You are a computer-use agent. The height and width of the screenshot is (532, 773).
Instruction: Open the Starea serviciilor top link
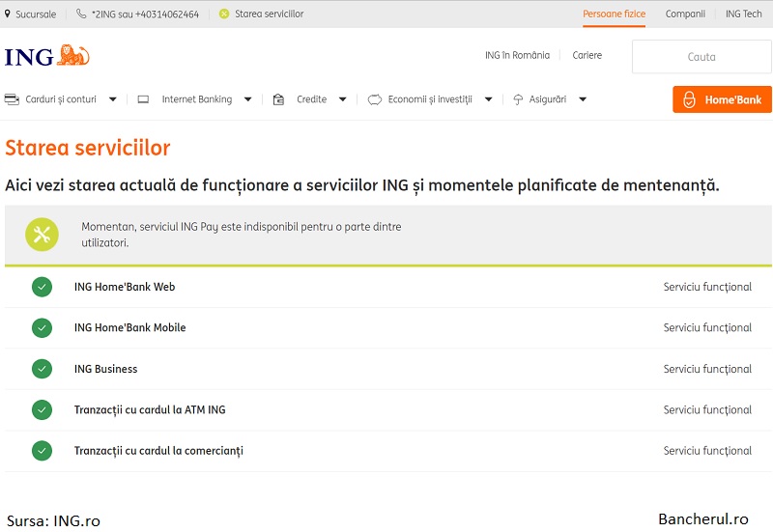tap(270, 14)
